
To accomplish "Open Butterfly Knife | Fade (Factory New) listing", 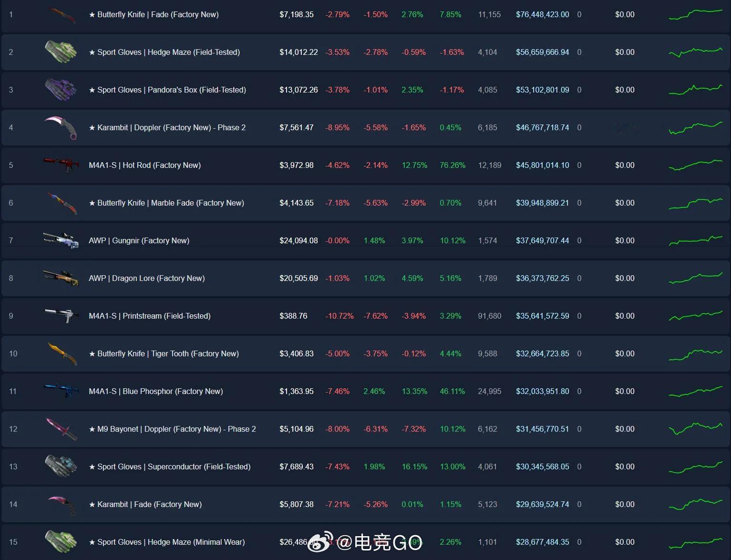I will [154, 14].
